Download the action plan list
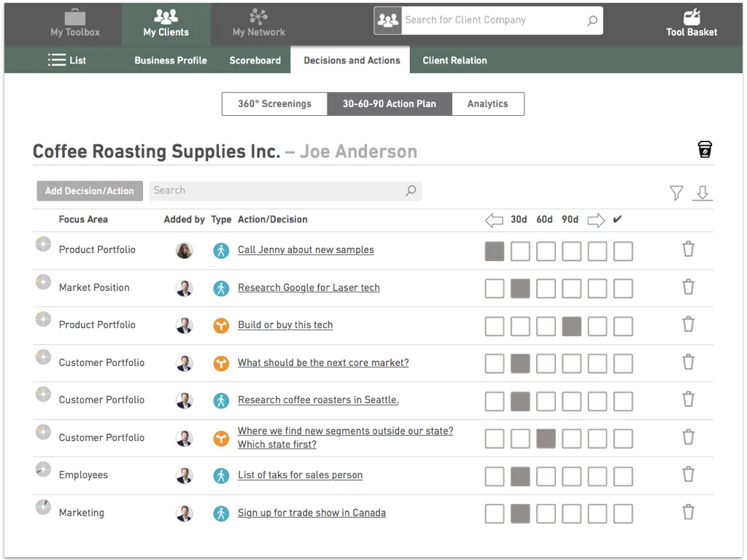Screen dimensions: 747x560 click(703, 192)
